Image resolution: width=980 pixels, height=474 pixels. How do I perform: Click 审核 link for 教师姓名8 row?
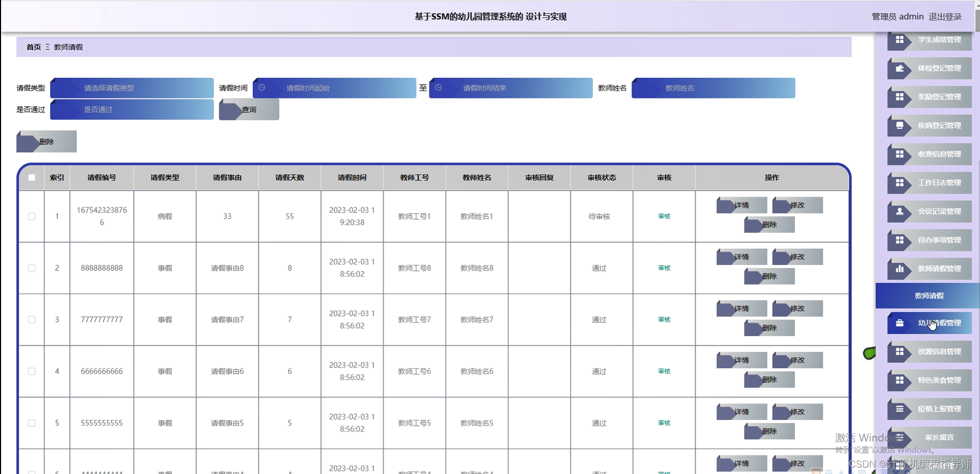tap(664, 268)
